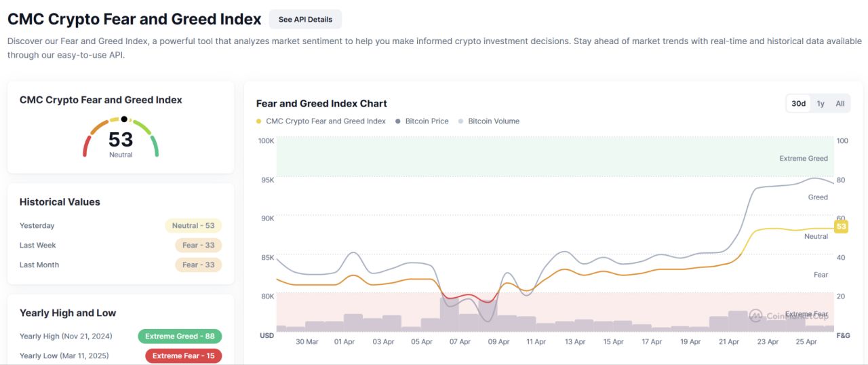Viewport: 868px width, 365px height.
Task: Click the Extreme Greed - 88 badge
Action: [x=180, y=337]
